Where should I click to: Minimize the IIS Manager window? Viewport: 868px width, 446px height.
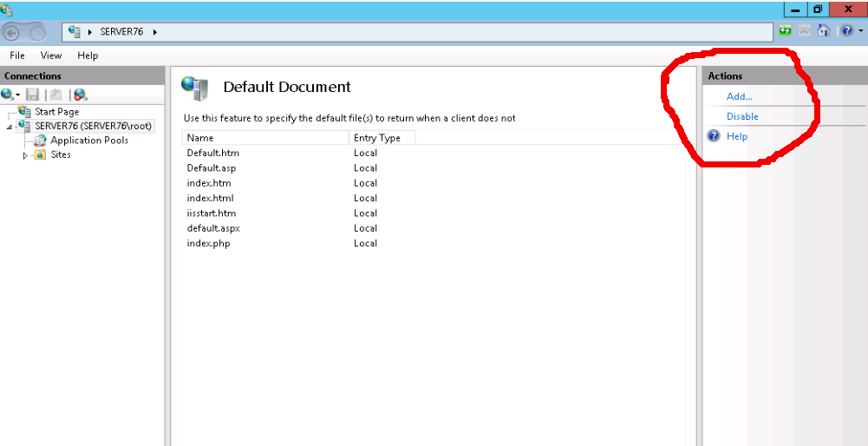797,10
